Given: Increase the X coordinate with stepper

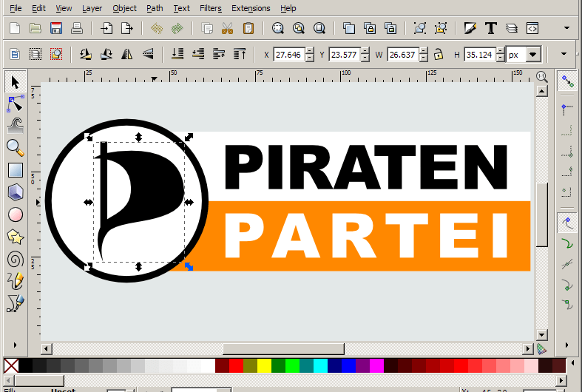Looking at the screenshot, I should point(310,51).
